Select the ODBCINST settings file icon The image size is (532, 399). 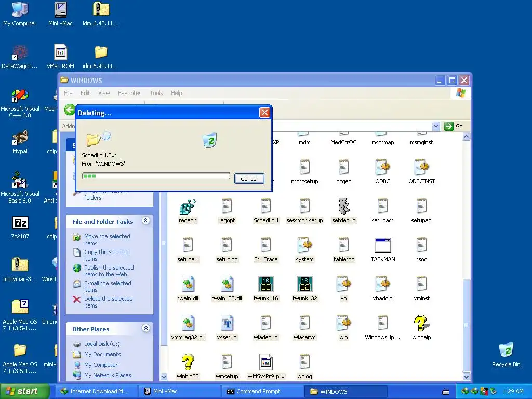(421, 167)
